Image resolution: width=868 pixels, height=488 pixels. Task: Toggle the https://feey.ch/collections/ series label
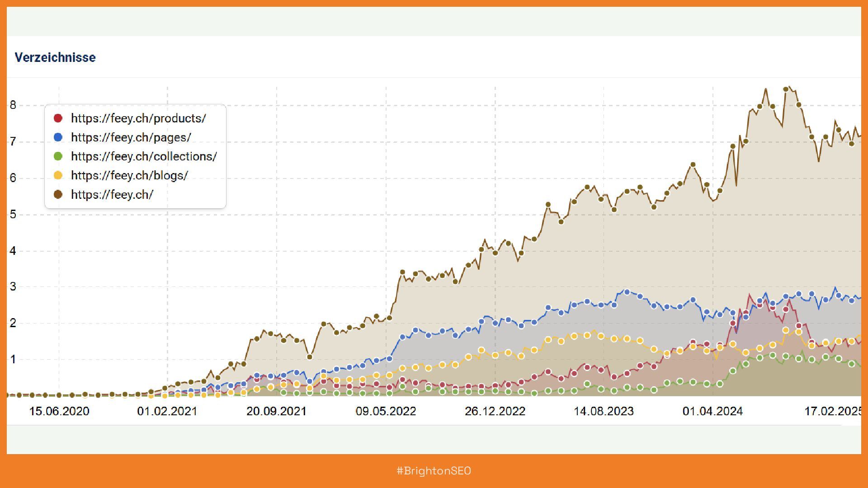(x=144, y=156)
